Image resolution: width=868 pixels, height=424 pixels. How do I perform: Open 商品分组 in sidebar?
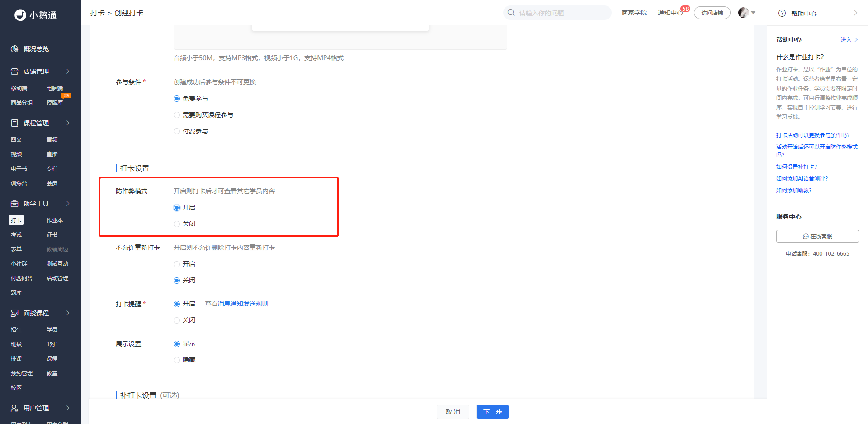pos(22,103)
